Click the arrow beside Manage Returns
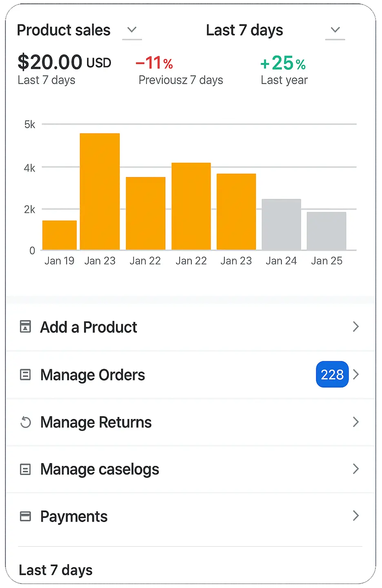This screenshot has width=382, height=588. coord(356,422)
